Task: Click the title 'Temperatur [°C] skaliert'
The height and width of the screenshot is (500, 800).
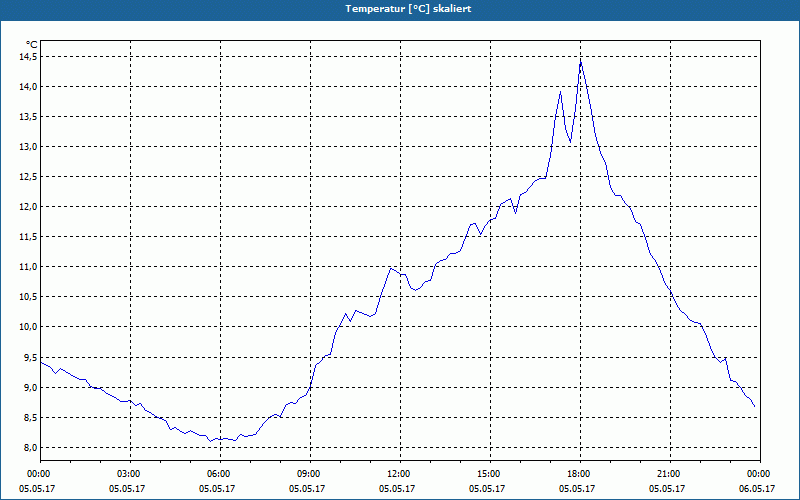Action: point(408,9)
